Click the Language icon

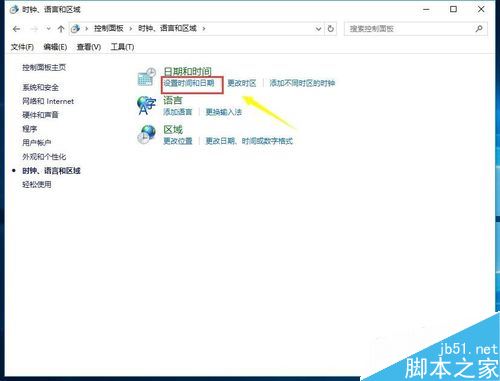tap(146, 105)
